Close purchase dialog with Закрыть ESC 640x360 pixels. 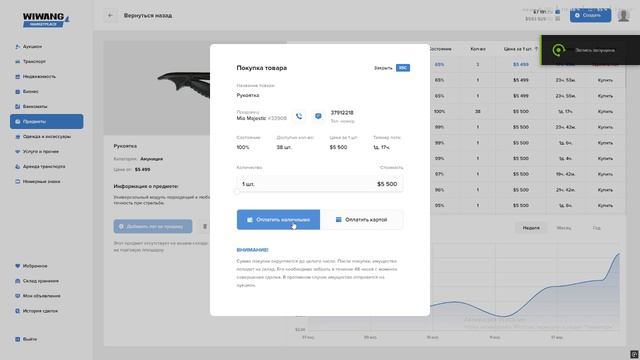[392, 68]
